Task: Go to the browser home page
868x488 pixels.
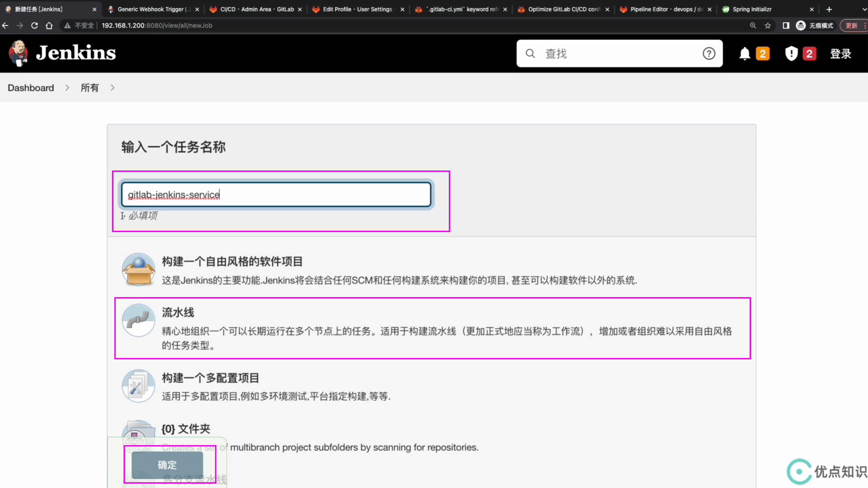Action: coord(49,26)
